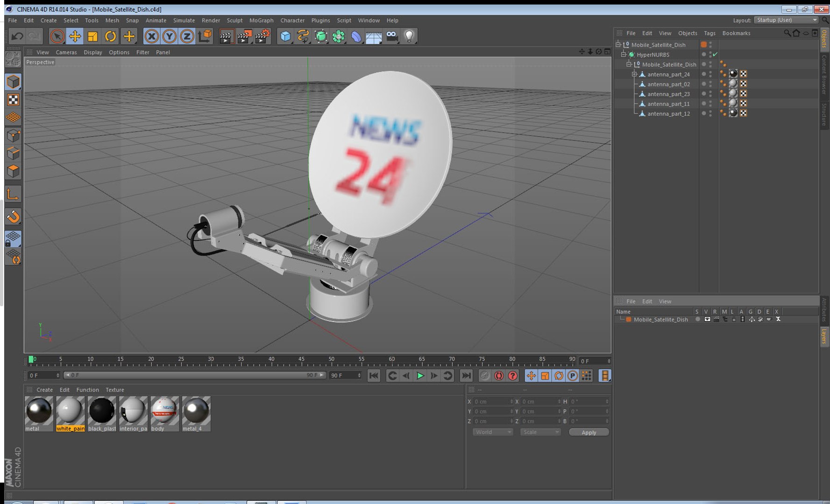Switch to Polygons mode

(13, 171)
